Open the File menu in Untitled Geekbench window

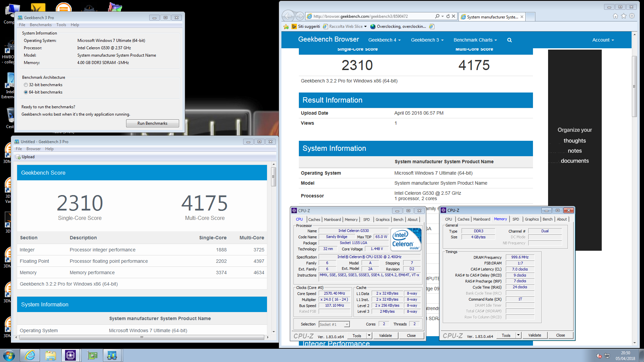19,149
